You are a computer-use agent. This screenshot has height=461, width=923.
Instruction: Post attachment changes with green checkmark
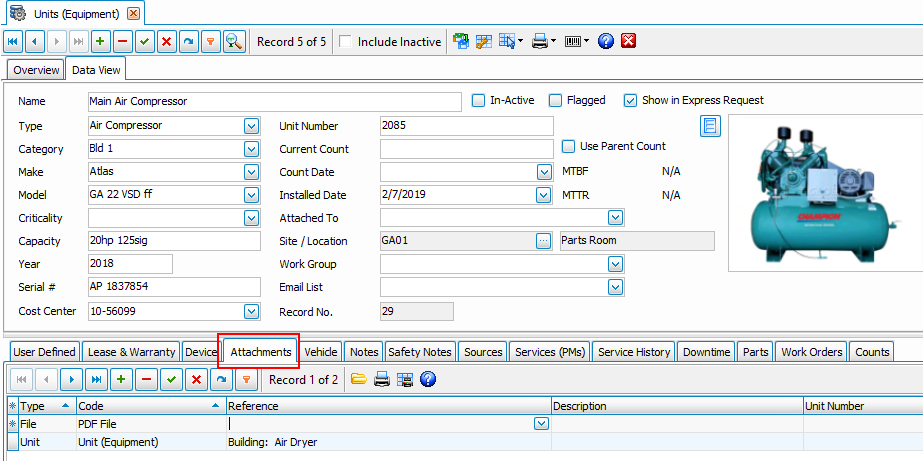point(171,380)
